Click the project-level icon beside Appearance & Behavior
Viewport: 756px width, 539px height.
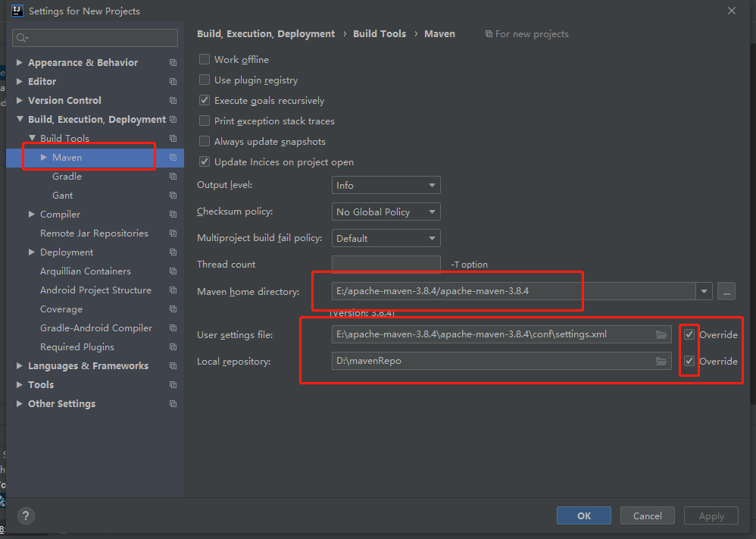point(173,63)
